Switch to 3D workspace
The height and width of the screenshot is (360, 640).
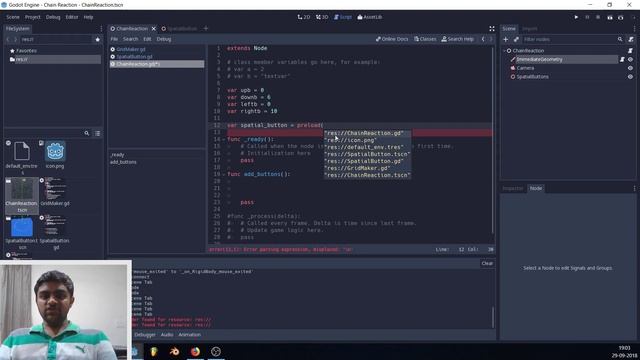pyautogui.click(x=322, y=17)
